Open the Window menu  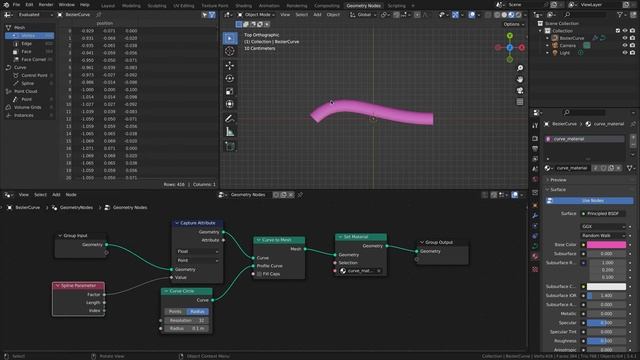(67, 5)
